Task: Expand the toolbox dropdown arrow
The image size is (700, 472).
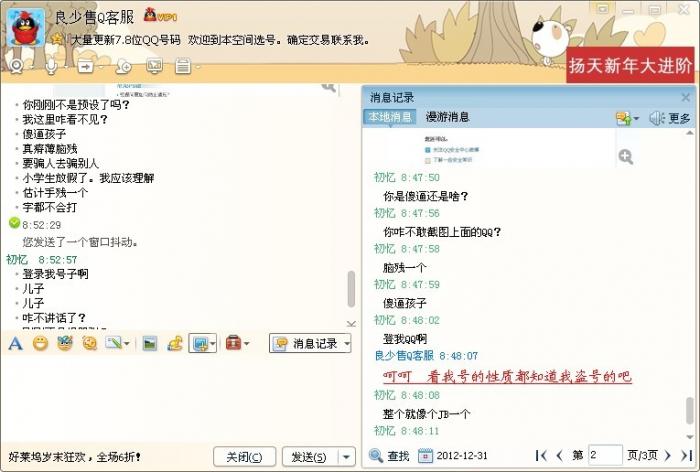Action: 246,343
